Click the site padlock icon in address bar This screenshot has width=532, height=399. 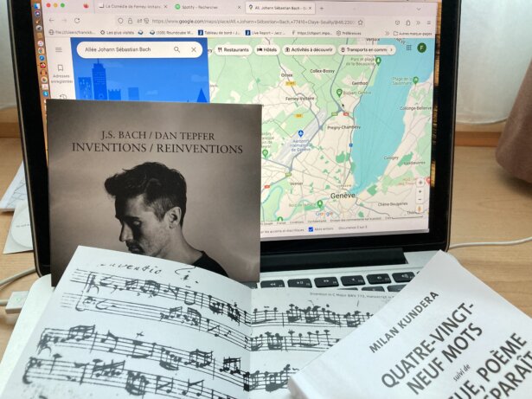131,21
